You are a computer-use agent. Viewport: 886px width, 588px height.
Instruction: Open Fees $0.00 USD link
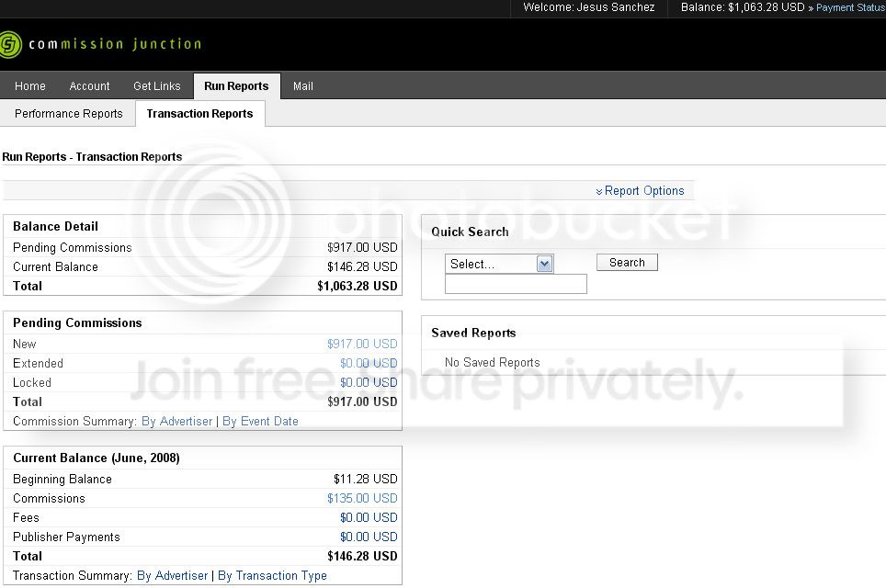[369, 517]
